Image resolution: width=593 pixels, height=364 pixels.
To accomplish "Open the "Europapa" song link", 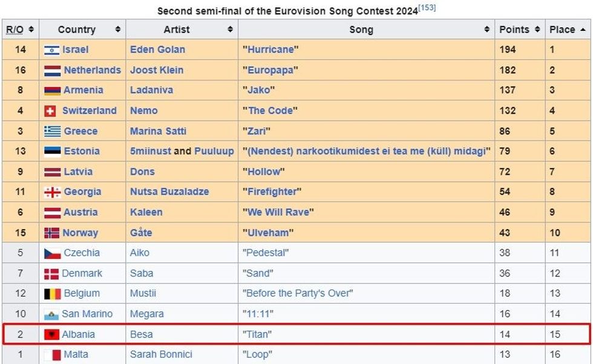I will pyautogui.click(x=270, y=70).
